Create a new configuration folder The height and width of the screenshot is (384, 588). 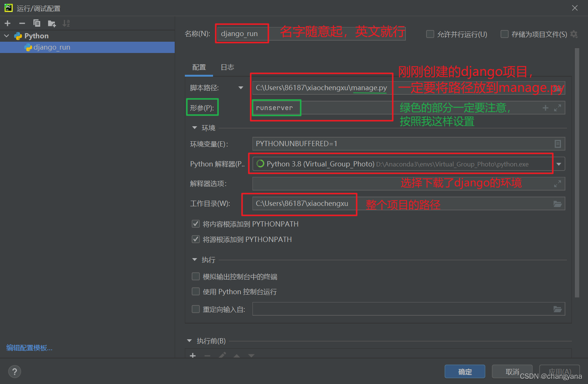pyautogui.click(x=52, y=23)
